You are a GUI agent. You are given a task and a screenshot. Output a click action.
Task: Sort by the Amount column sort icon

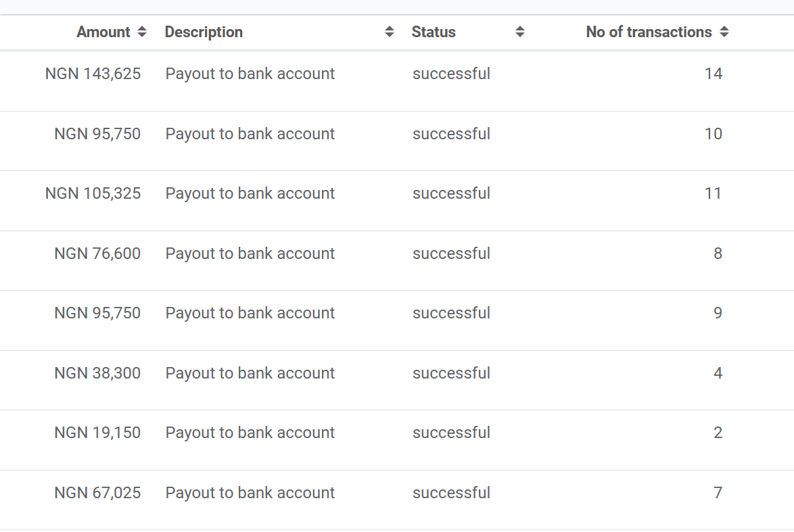(x=142, y=32)
